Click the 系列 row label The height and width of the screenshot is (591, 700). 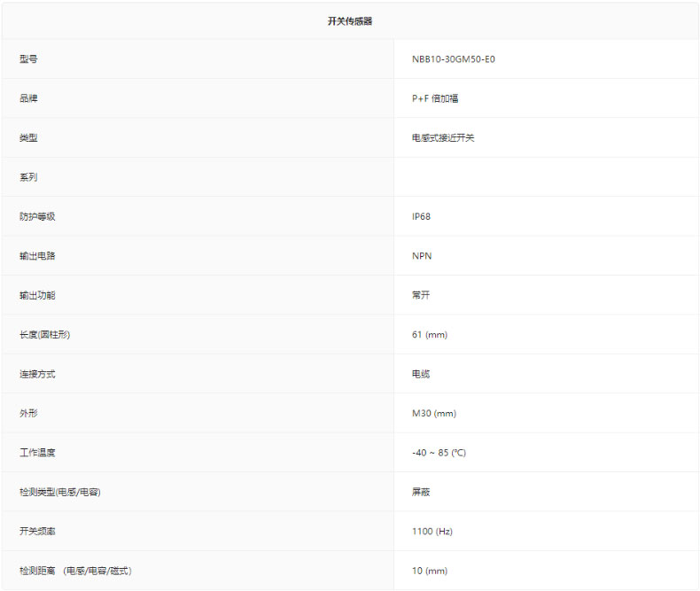pyautogui.click(x=28, y=177)
